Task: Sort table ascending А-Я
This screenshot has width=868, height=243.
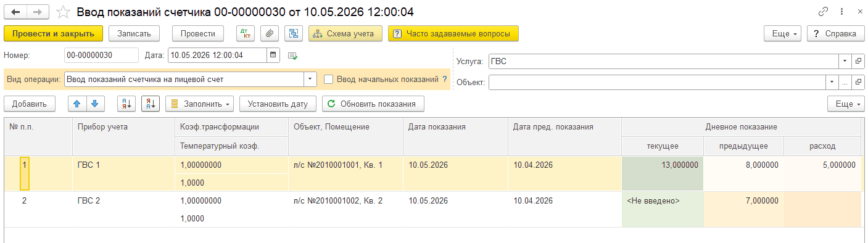Action: [x=126, y=104]
